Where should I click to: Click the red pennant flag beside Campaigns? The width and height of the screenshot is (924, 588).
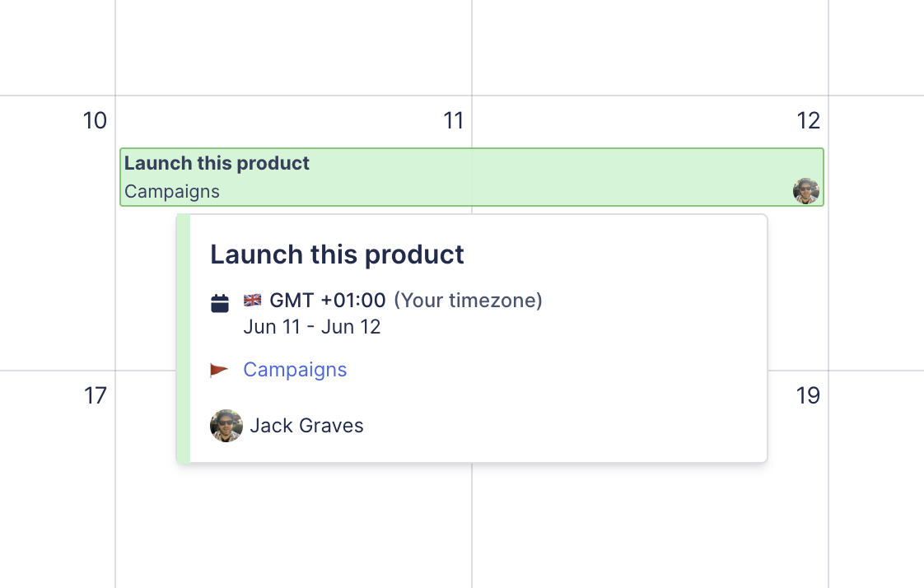click(219, 371)
